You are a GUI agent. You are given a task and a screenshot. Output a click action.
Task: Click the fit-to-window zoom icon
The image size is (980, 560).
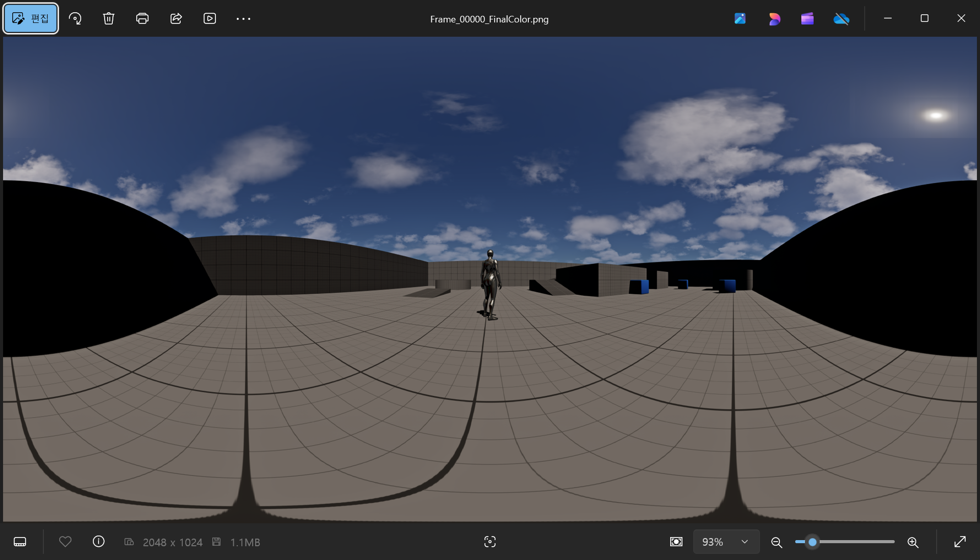(x=676, y=542)
